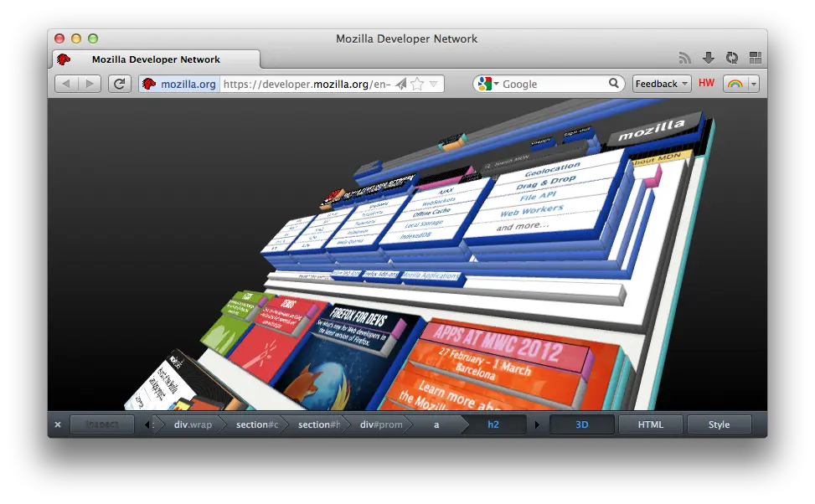Toggle the Style panel button
815x504 pixels.
(719, 424)
